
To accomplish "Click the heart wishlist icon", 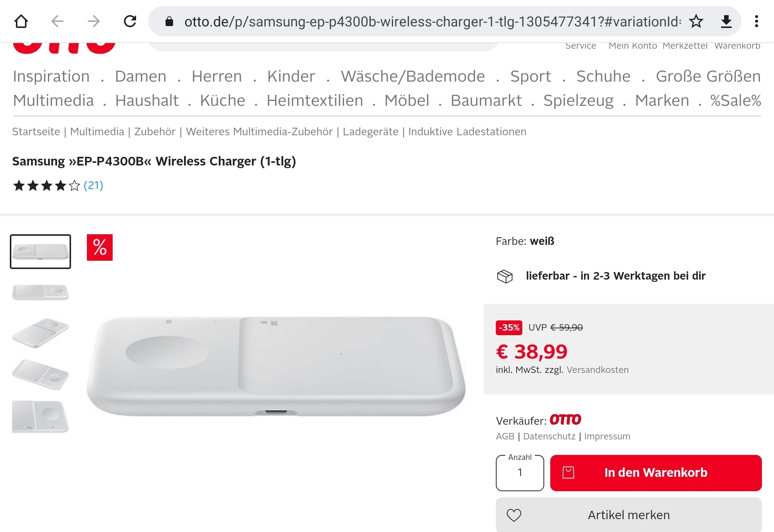I will click(x=514, y=515).
